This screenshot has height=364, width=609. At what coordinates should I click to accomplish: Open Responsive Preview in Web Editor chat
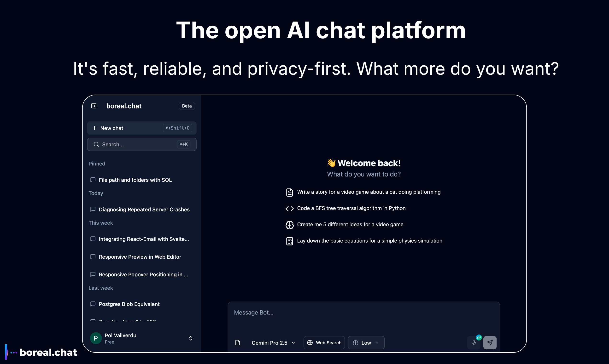click(x=140, y=257)
